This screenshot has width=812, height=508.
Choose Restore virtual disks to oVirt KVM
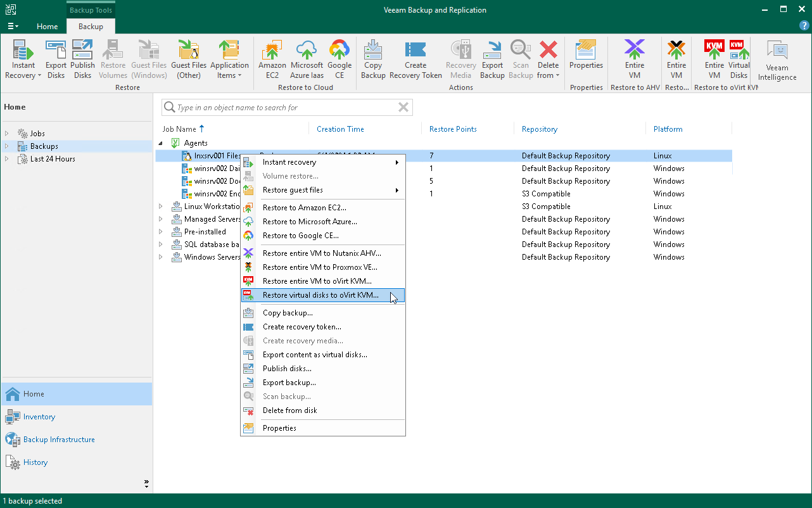pos(324,295)
